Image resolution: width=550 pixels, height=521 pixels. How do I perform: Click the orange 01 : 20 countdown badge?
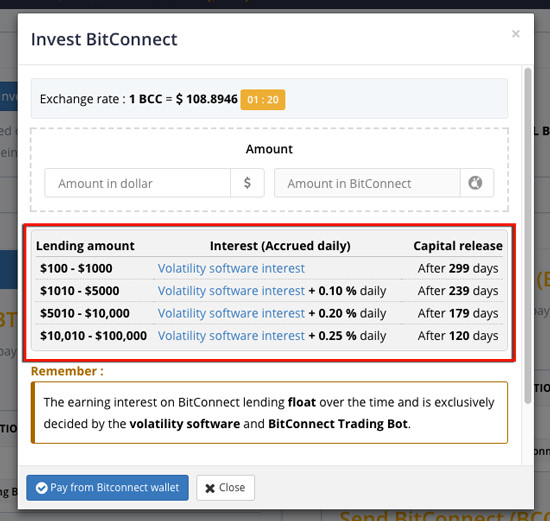263,100
